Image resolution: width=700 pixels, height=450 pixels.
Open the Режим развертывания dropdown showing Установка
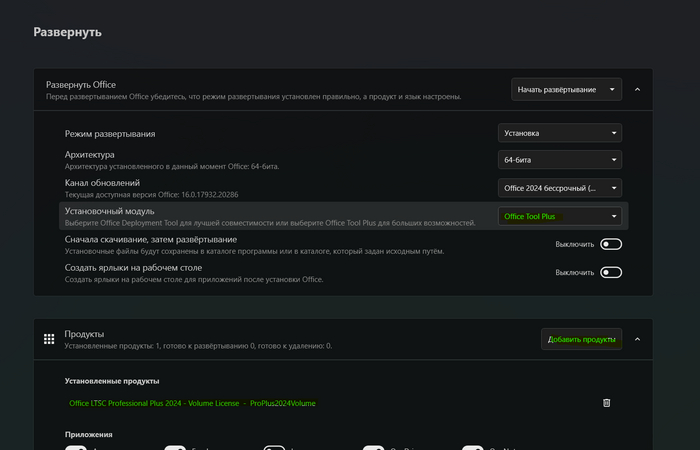pyautogui.click(x=560, y=133)
